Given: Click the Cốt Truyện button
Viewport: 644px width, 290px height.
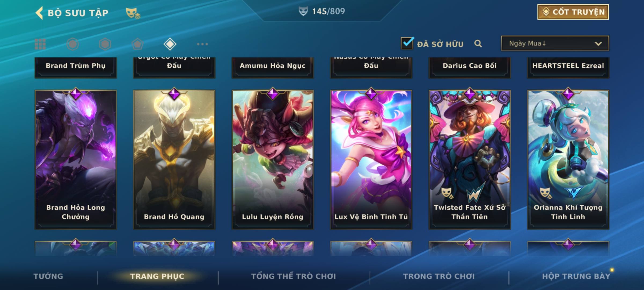Looking at the screenshot, I should (573, 12).
